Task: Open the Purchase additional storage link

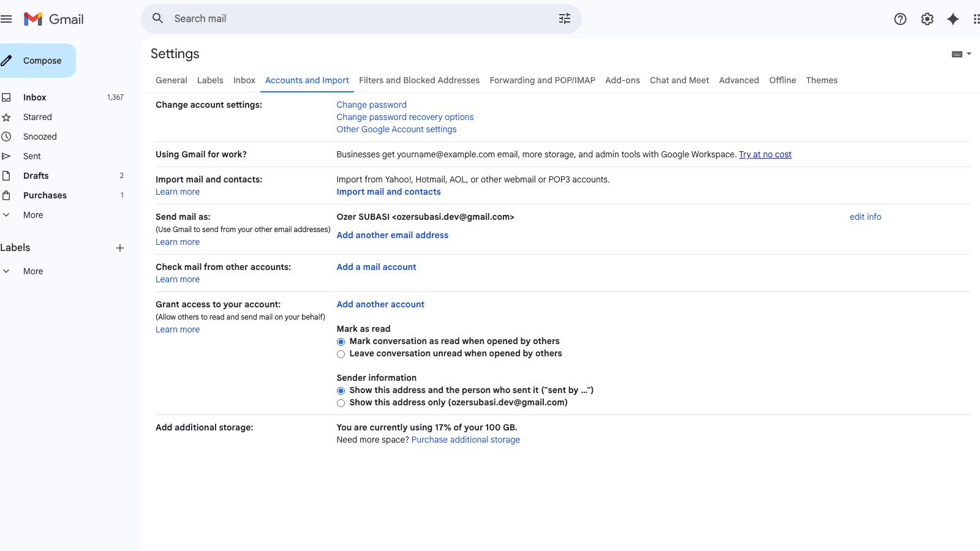Action: 466,440
